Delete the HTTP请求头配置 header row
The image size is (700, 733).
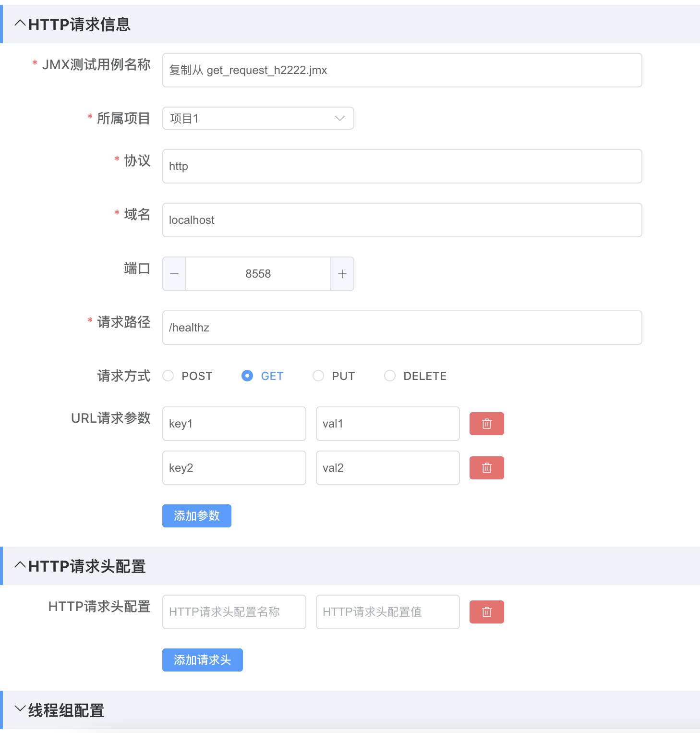click(486, 612)
